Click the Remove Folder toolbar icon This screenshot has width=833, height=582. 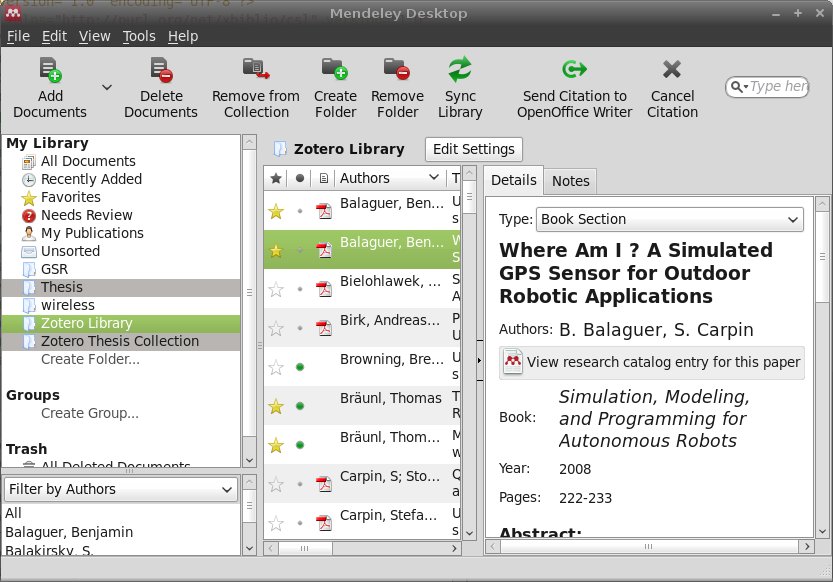point(397,69)
